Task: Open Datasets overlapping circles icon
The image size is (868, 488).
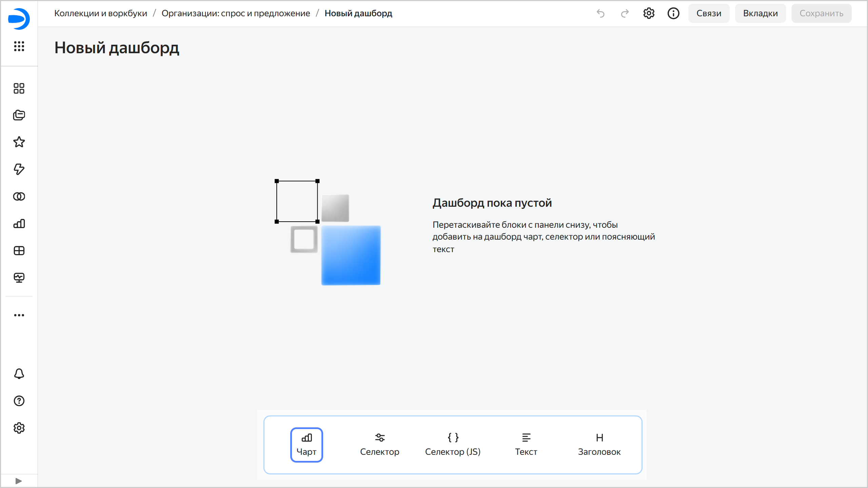Action: [x=19, y=197]
